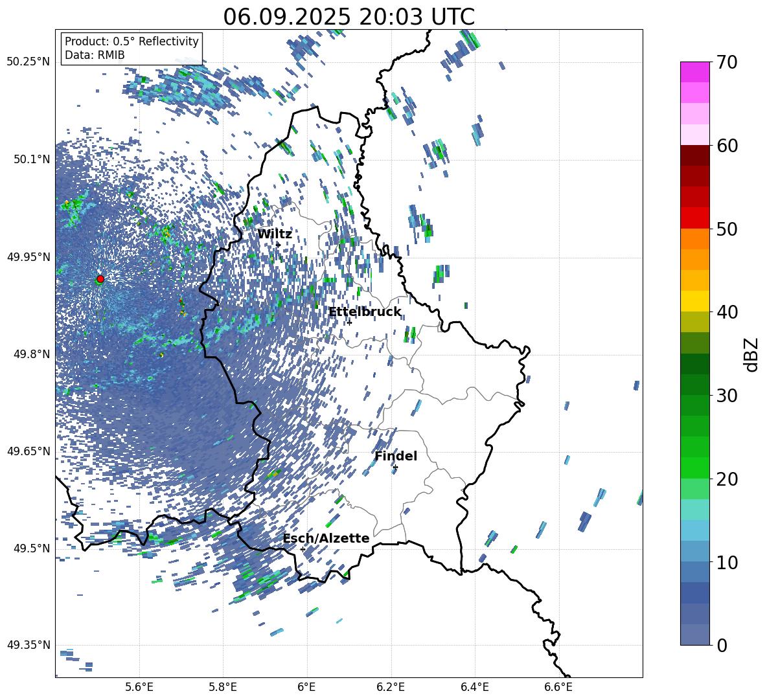Click the 49.95°N latitude label
The width and height of the screenshot is (767, 700).
pos(29,257)
